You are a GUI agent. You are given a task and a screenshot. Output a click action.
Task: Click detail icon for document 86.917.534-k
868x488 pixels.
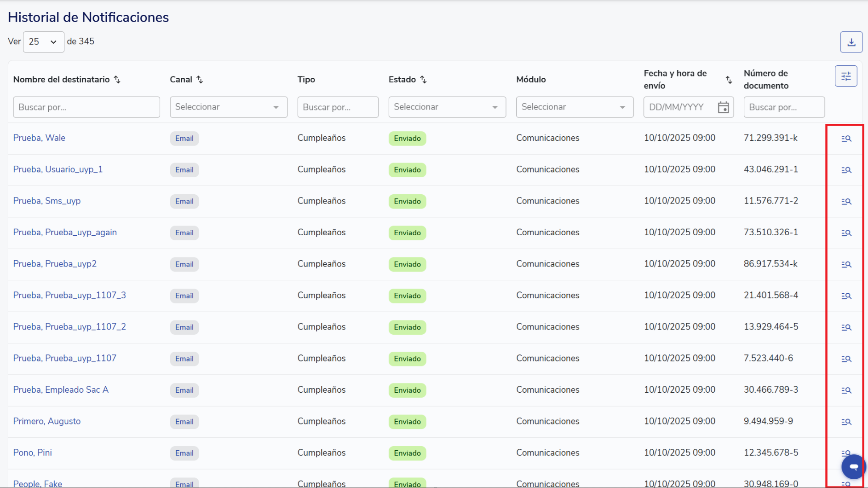coord(846,264)
